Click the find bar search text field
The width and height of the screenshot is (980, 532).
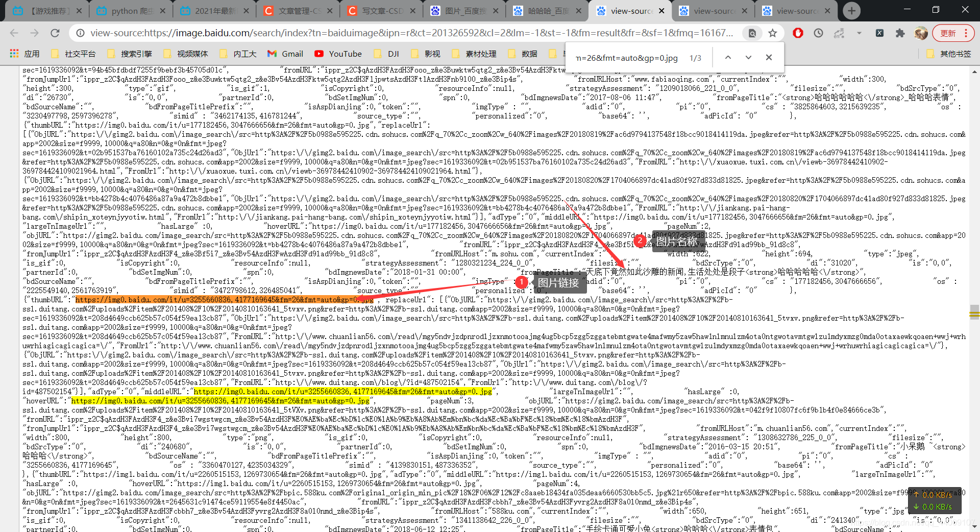626,58
